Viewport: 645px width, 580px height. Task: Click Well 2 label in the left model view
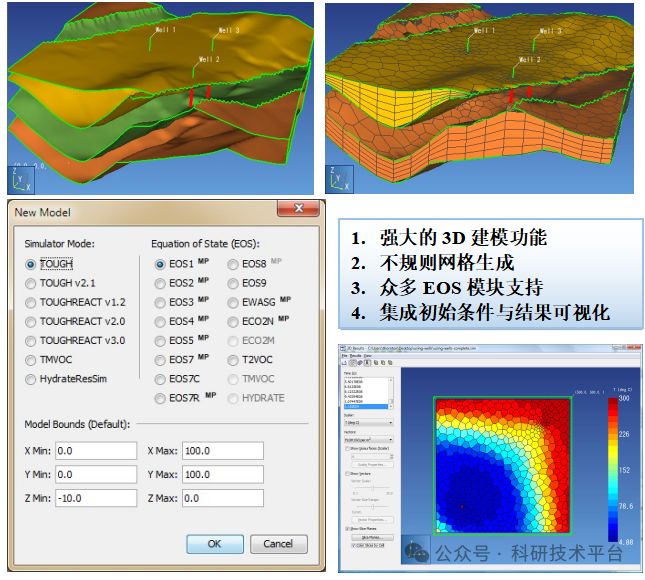pos(209,59)
